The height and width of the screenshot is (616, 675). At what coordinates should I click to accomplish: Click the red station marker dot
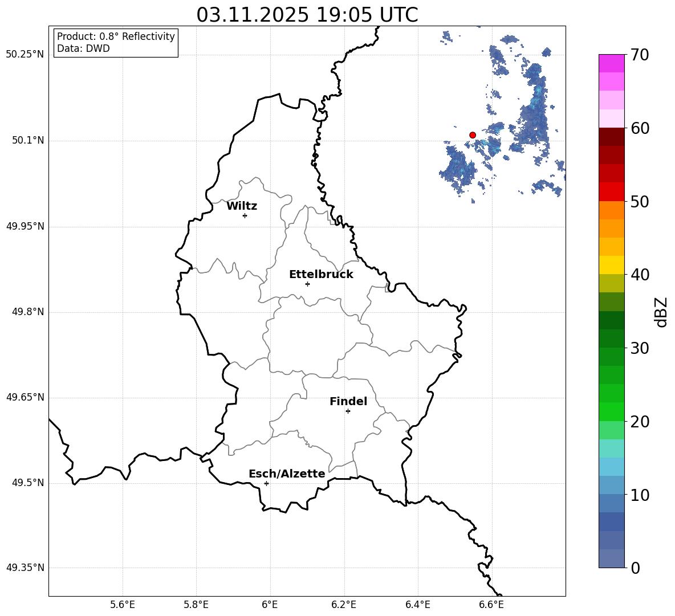point(472,135)
